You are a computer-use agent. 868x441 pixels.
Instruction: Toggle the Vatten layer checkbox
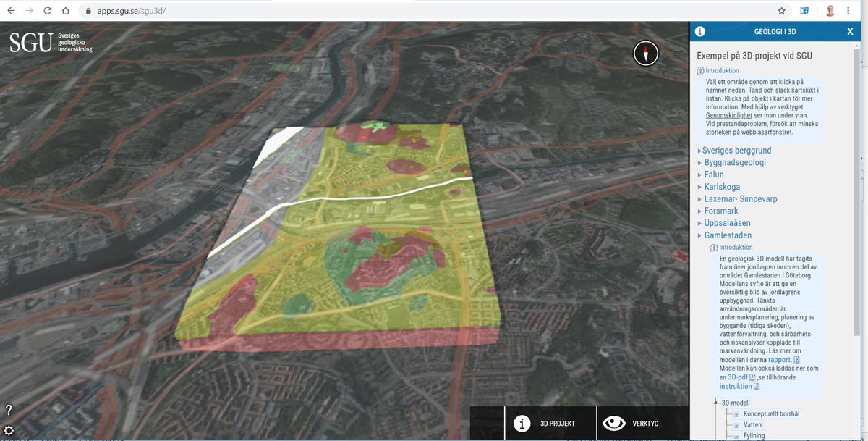[x=736, y=425]
